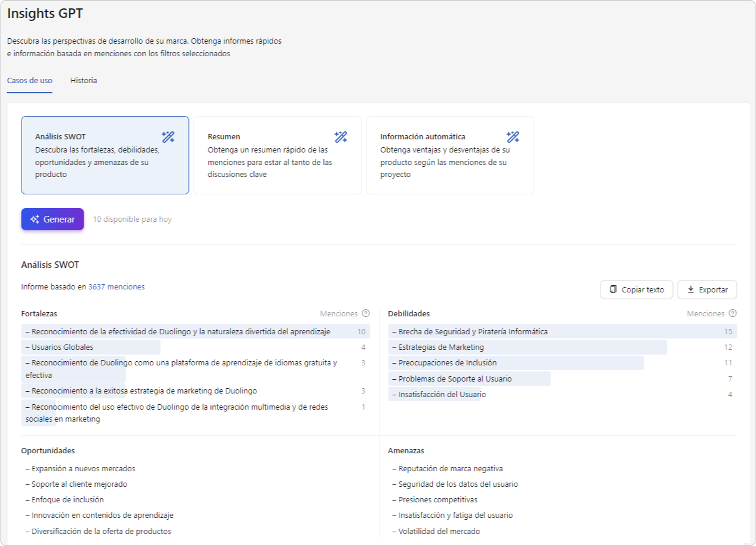Click help icon next to Fortalezas Menciones
The width and height of the screenshot is (756, 546).
click(366, 313)
